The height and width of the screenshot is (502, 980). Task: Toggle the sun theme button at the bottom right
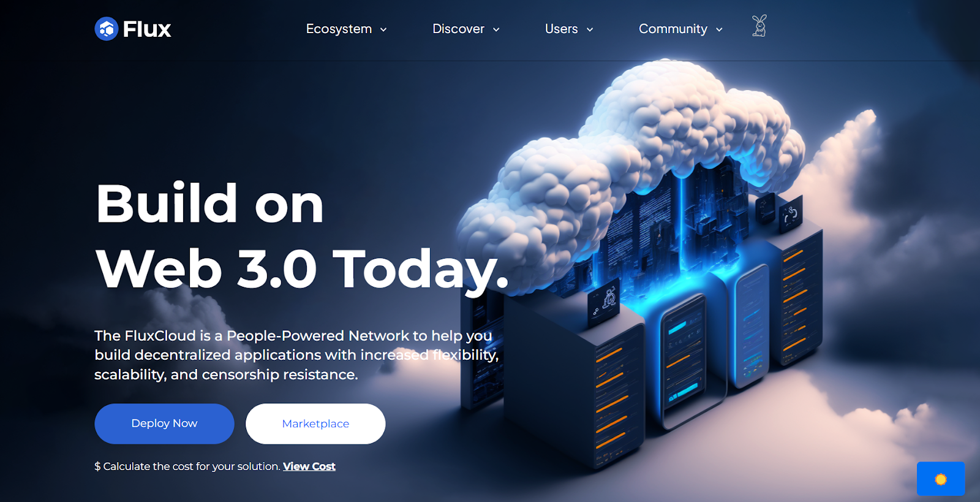[x=941, y=479]
